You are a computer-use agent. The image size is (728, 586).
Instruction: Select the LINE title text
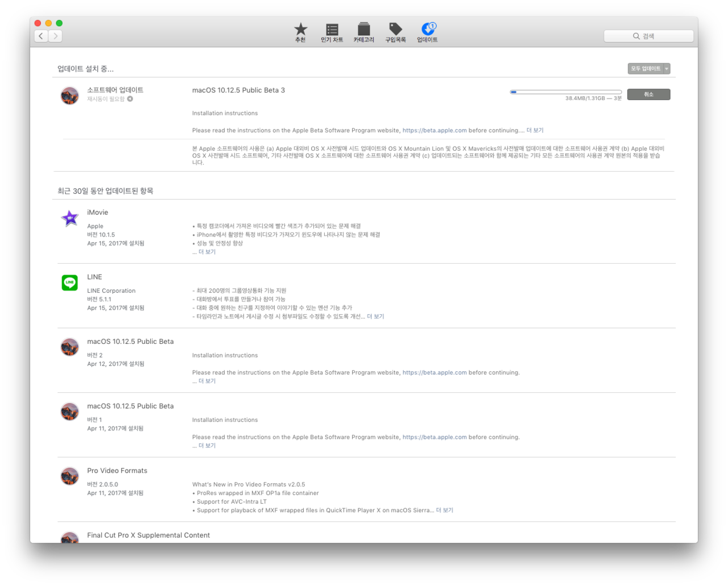pos(95,277)
